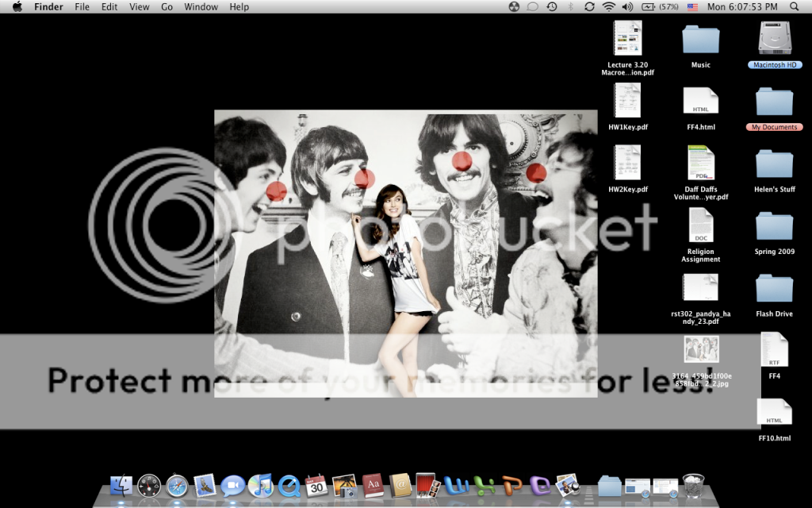Open Finder from the dock
Image resolution: width=812 pixels, height=508 pixels.
pos(121,485)
